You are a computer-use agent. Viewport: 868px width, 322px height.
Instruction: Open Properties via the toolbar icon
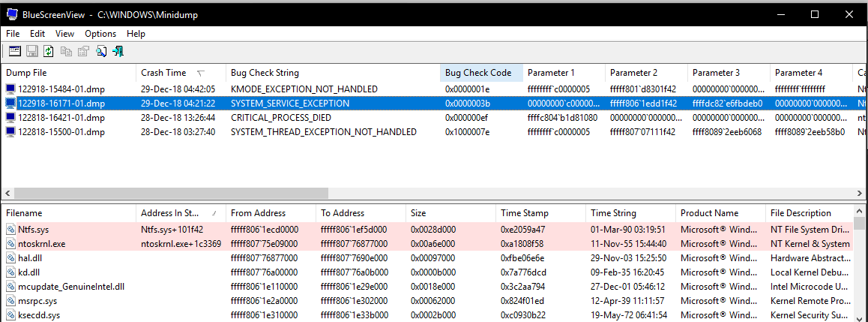coord(84,52)
